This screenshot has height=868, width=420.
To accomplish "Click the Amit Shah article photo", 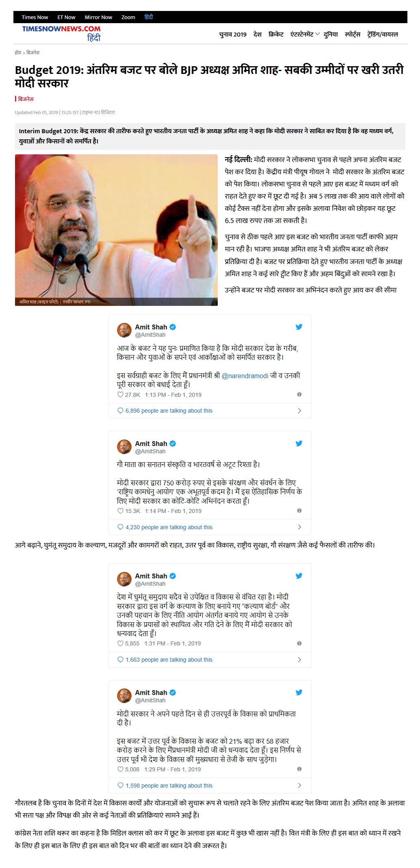I will coord(116,230).
